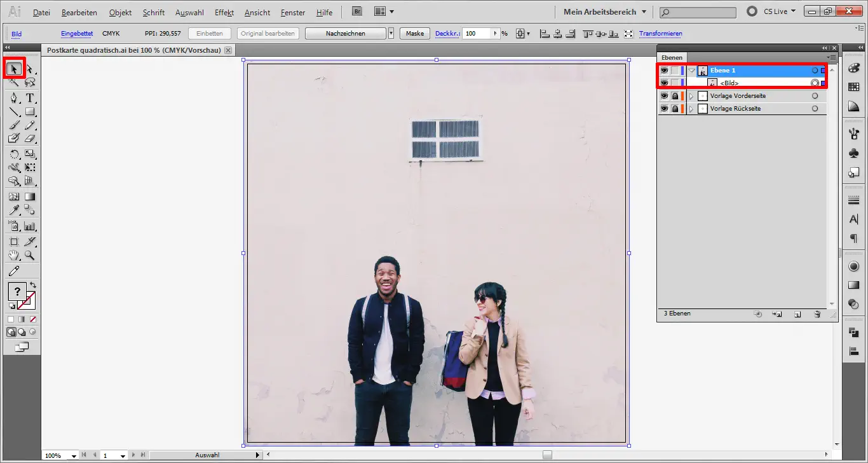This screenshot has height=463, width=868.
Task: Click the Transformieren link
Action: pyautogui.click(x=660, y=34)
